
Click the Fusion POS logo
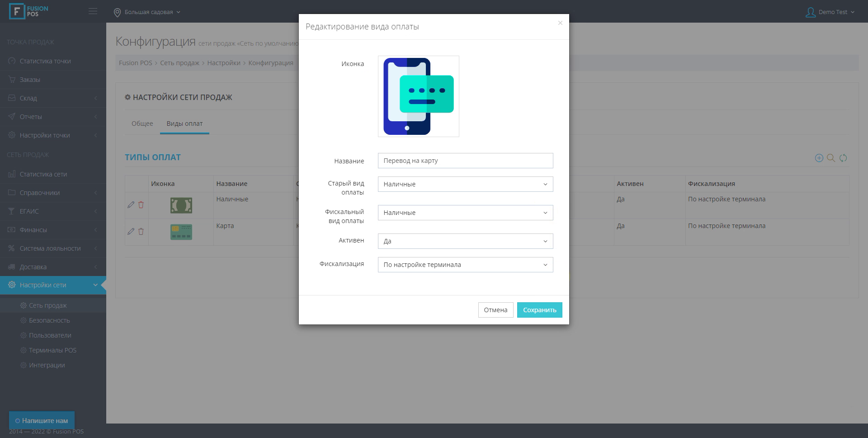click(29, 11)
